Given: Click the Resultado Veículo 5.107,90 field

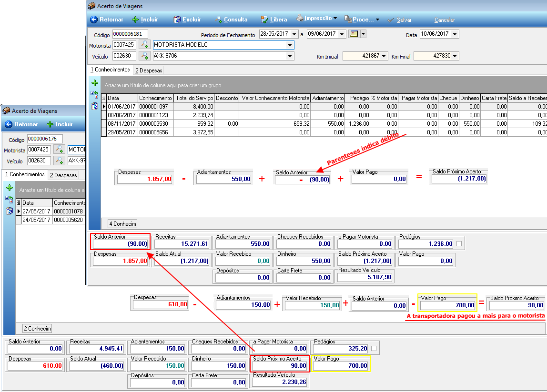Looking at the screenshot, I should (365, 277).
